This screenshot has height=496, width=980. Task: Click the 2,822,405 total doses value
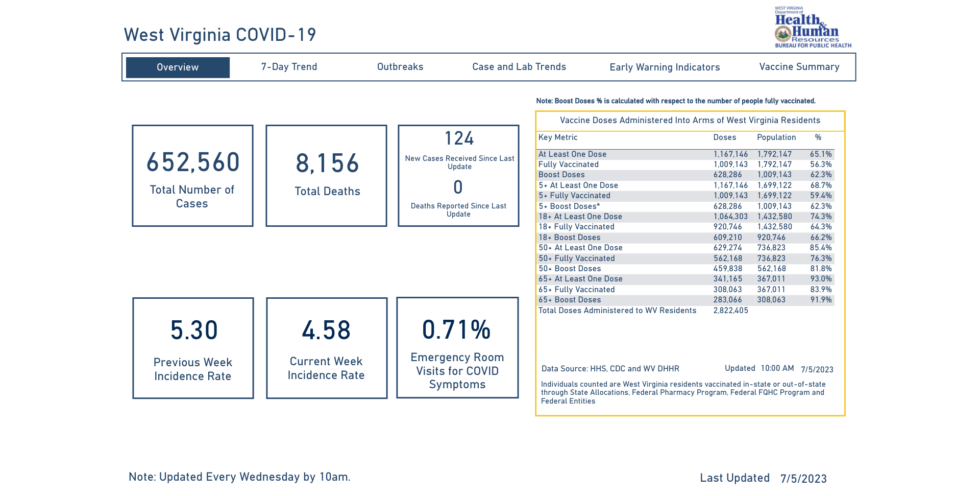click(730, 311)
